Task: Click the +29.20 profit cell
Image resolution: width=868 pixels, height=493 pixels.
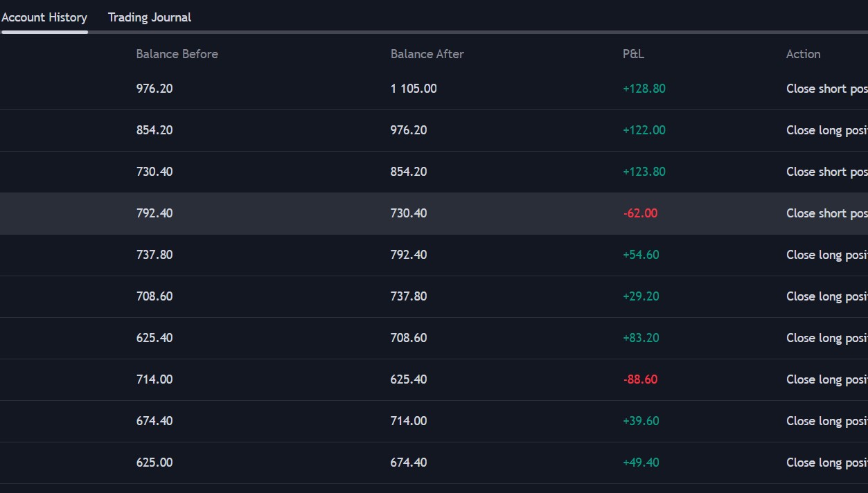Action: [x=641, y=296]
